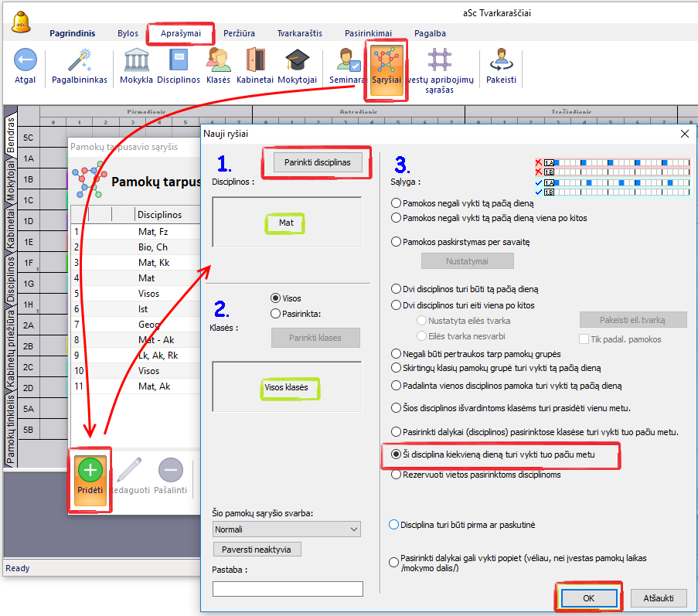Switch to the vertical Mokytojai side tab

click(x=11, y=181)
